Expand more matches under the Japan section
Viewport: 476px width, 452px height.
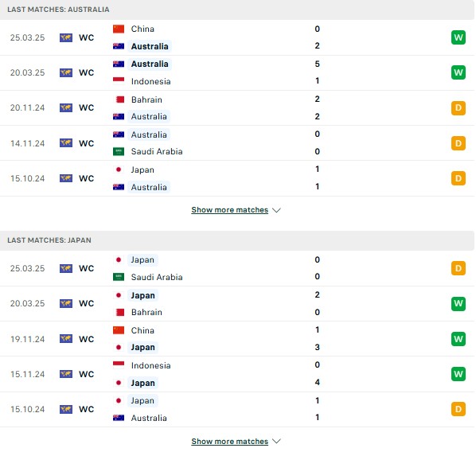tap(230, 441)
